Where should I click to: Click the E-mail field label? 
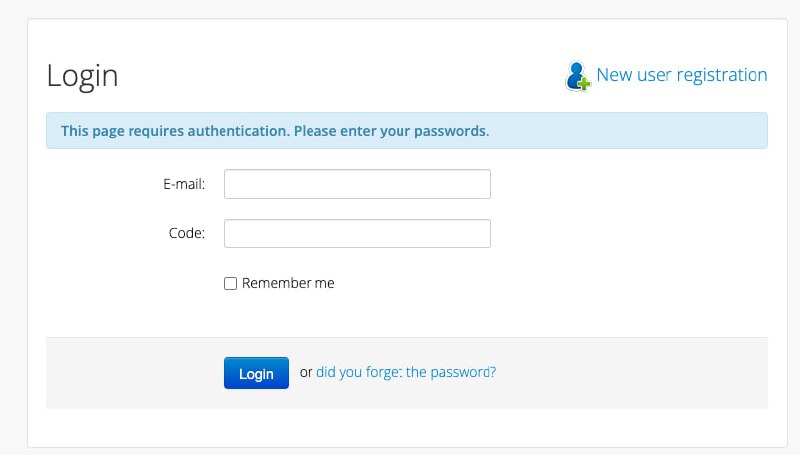tap(184, 184)
